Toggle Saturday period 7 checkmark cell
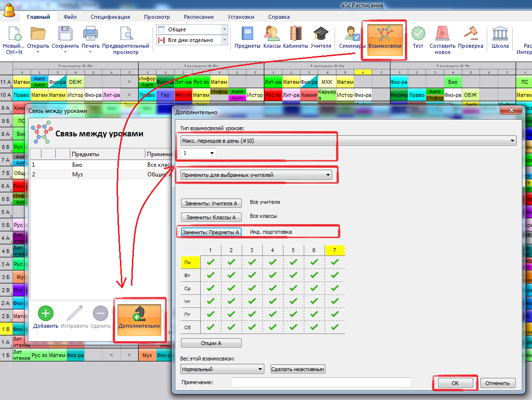Image resolution: width=532 pixels, height=400 pixels. [x=335, y=327]
